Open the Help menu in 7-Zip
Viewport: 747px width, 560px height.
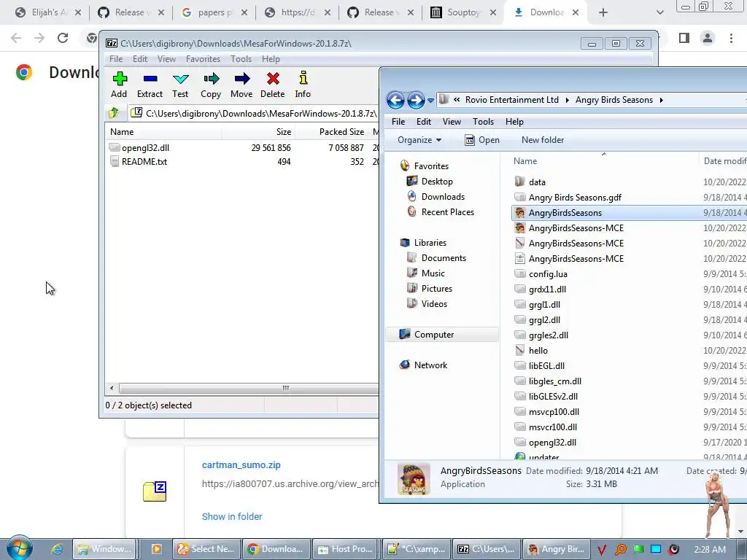[x=271, y=59]
